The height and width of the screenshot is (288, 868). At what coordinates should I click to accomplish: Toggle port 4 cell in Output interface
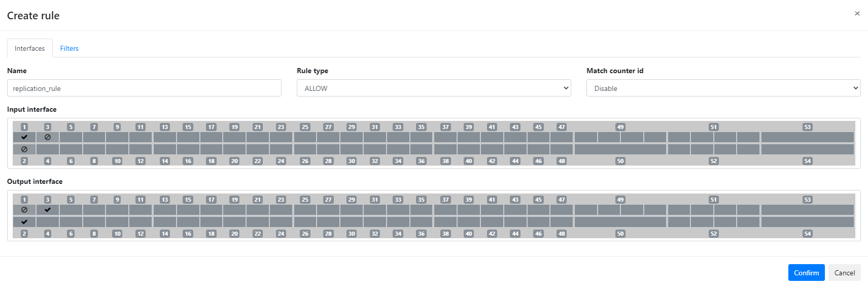coord(48,222)
